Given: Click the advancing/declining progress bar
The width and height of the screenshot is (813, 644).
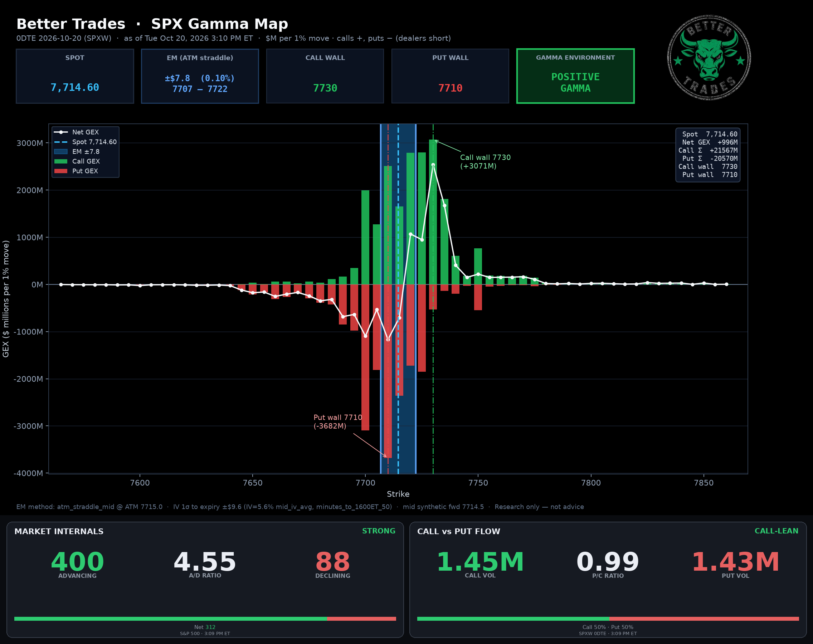Looking at the screenshot, I should click(205, 619).
